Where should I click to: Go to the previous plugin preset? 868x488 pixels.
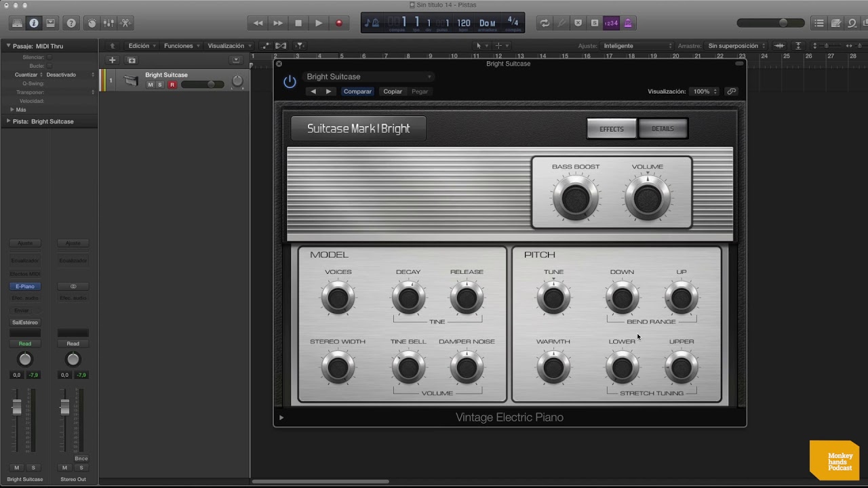(x=313, y=91)
